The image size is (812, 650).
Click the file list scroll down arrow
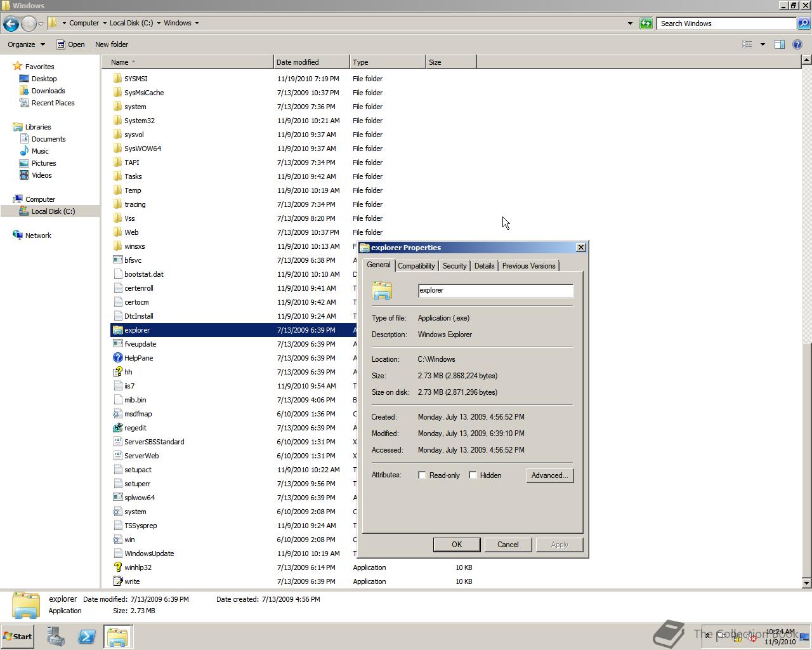806,583
